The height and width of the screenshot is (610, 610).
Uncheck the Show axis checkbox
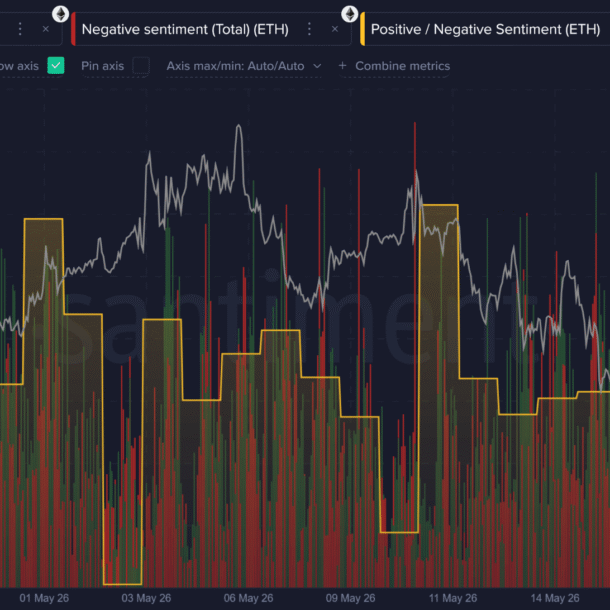coord(56,65)
